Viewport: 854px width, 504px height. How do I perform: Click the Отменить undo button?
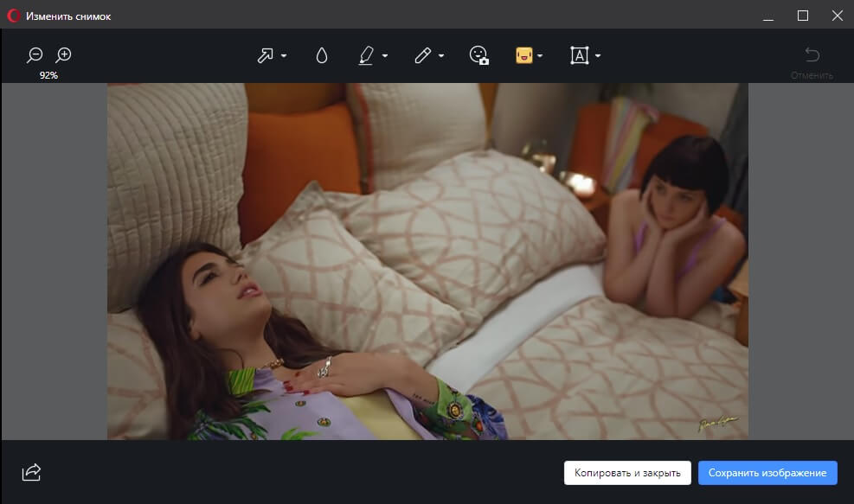[x=812, y=61]
